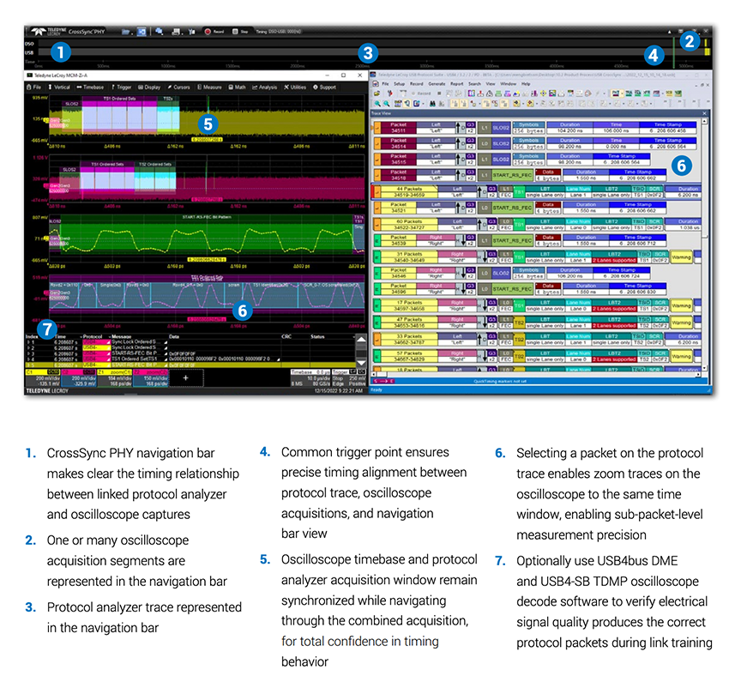Click the binoculars find icon in Protocol Suite
This screenshot has height=700, width=741.
tap(431, 103)
